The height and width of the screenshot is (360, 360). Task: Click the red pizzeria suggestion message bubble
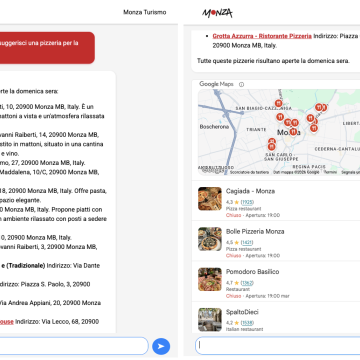coord(47,48)
